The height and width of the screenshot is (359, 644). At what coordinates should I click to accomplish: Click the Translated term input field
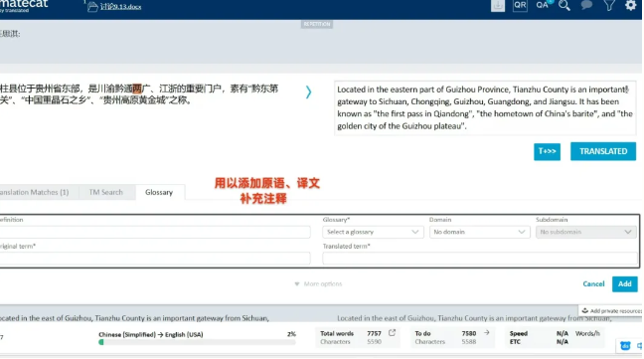[x=480, y=259]
